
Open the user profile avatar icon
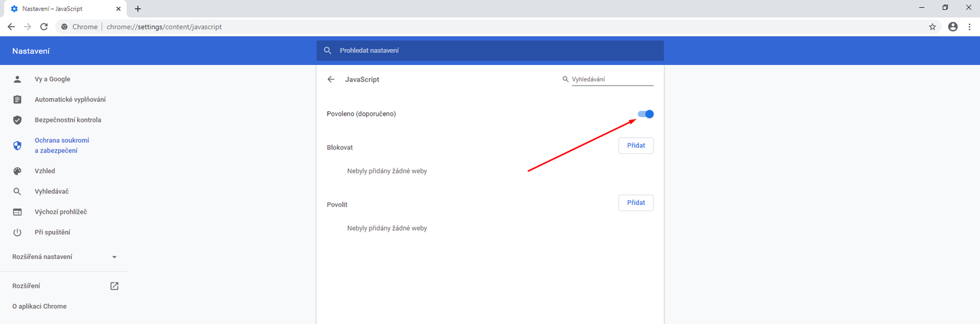tap(952, 27)
